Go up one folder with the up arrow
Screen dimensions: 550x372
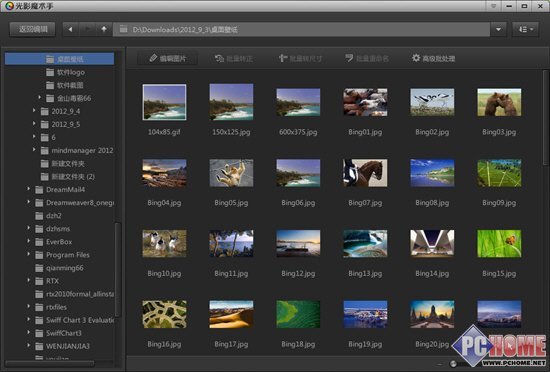(104, 29)
